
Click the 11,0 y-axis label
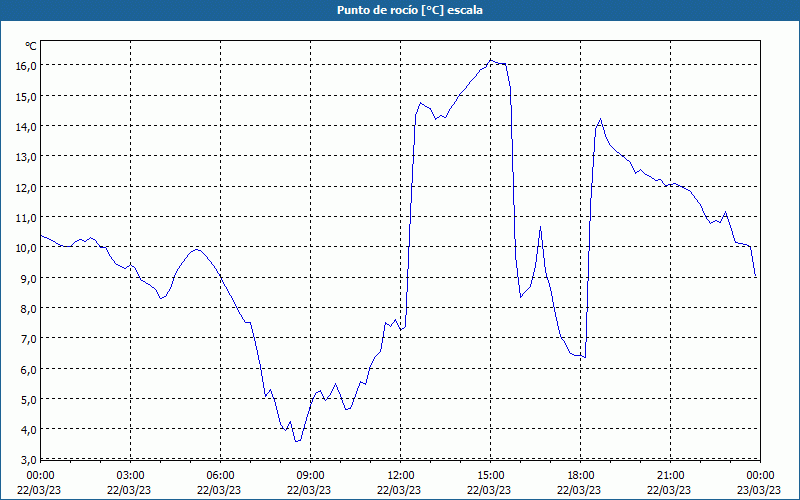click(x=27, y=217)
